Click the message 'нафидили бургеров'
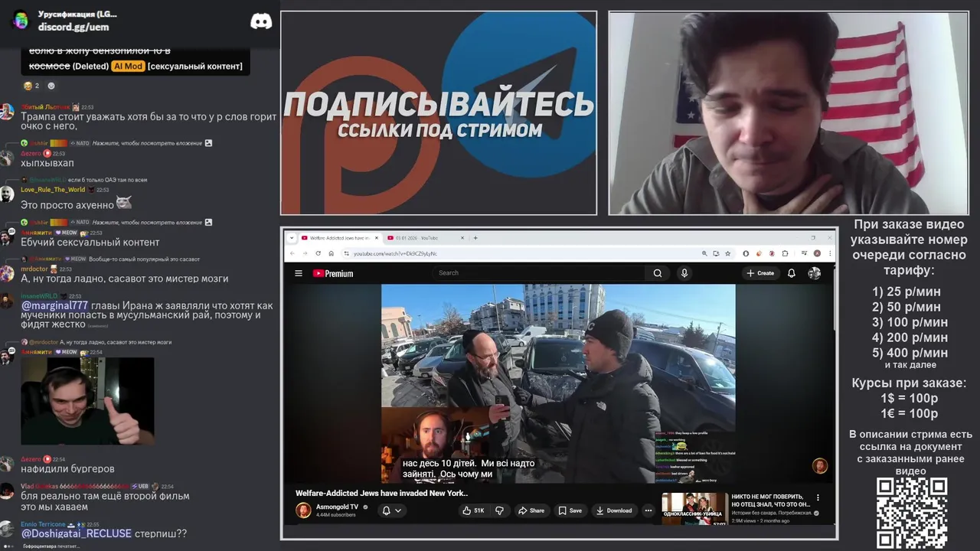The height and width of the screenshot is (551, 980). tap(67, 468)
